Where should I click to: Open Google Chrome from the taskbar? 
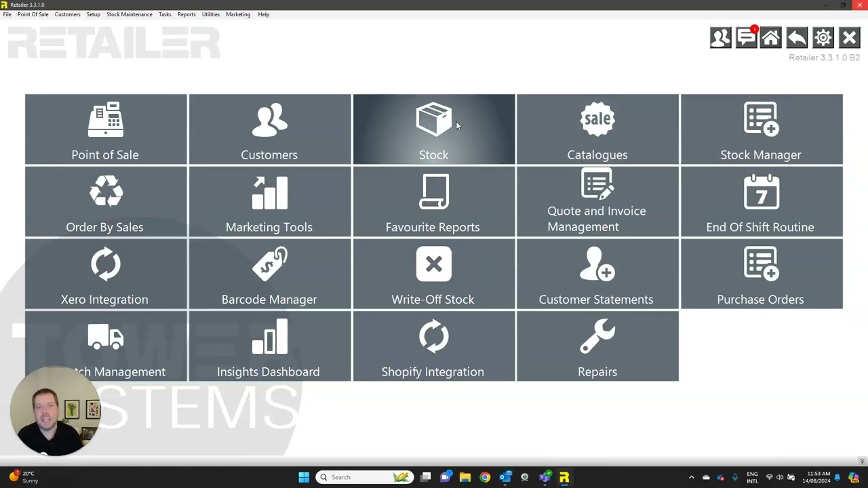[x=485, y=477]
